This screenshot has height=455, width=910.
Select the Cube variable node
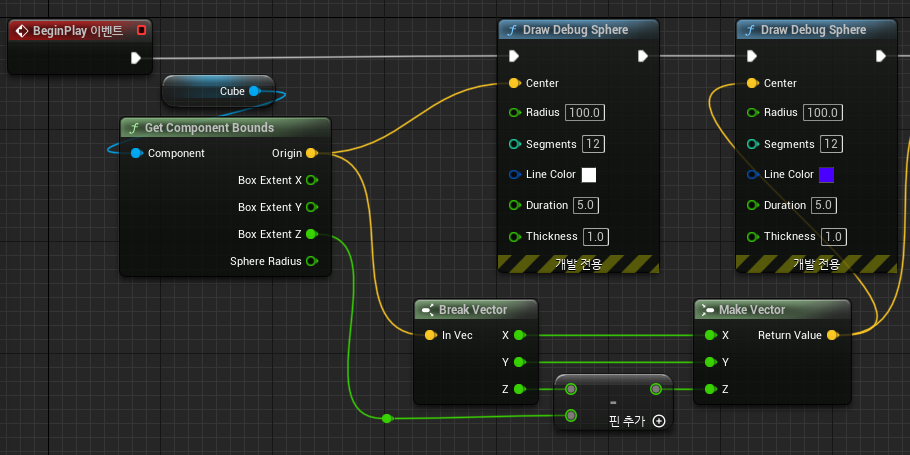tap(219, 91)
